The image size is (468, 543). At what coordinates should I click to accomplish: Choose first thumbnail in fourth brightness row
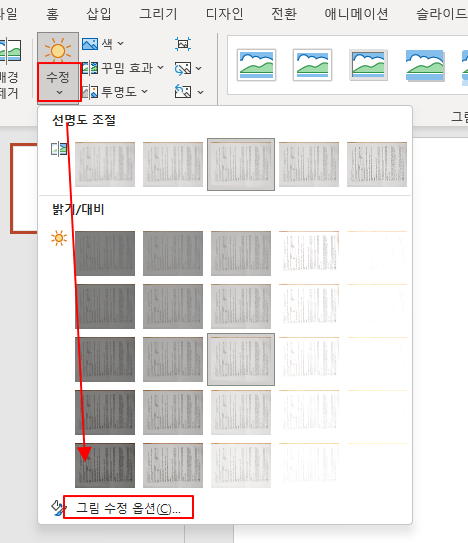[x=105, y=412]
